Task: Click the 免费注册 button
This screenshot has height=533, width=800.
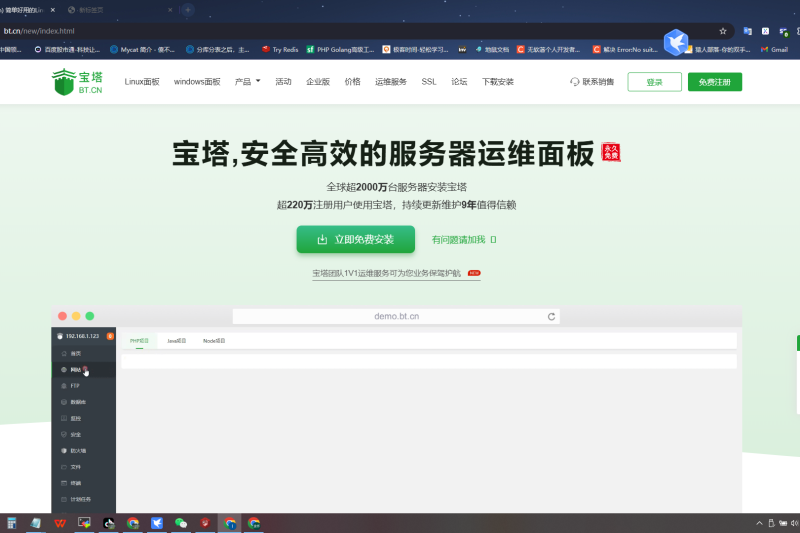Action: (715, 82)
